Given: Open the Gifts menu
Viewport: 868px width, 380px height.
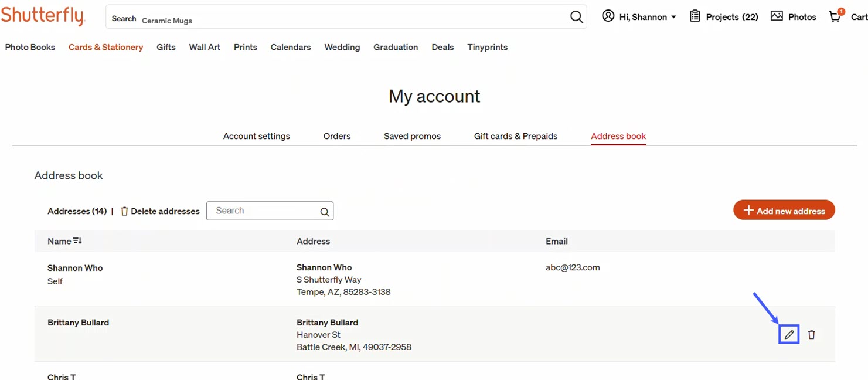Looking at the screenshot, I should (166, 47).
